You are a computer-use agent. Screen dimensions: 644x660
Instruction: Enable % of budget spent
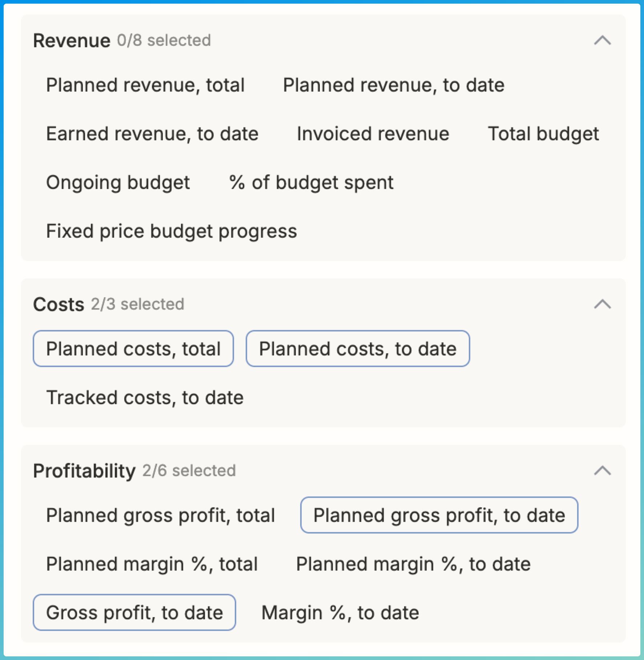311,182
